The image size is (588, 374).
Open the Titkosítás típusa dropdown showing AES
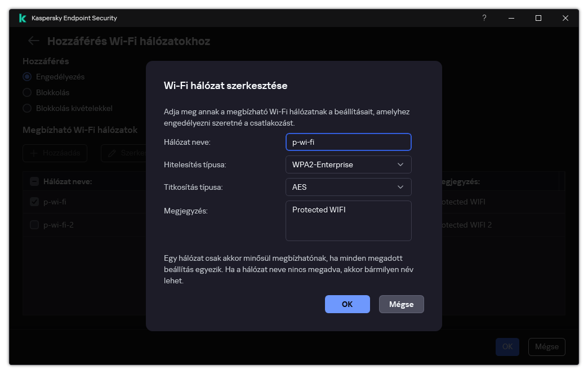click(348, 187)
